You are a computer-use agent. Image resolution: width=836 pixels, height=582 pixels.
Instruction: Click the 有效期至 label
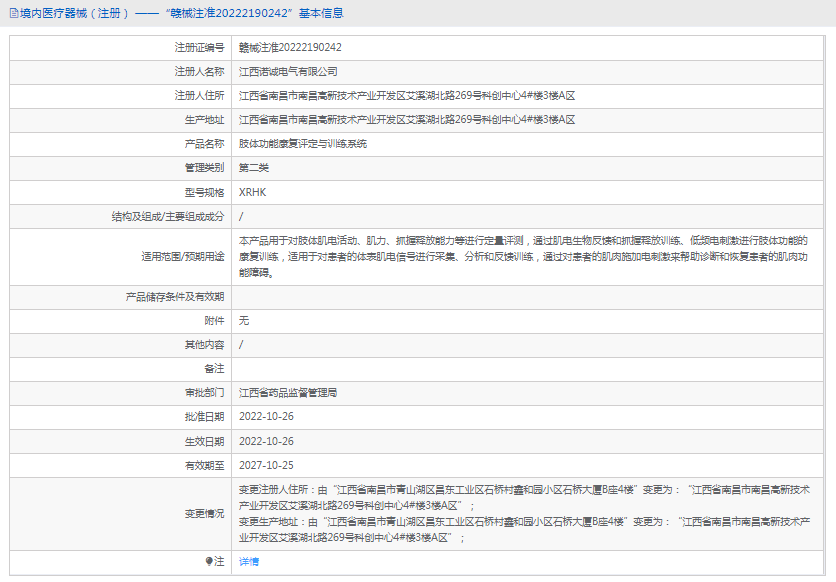(205, 465)
